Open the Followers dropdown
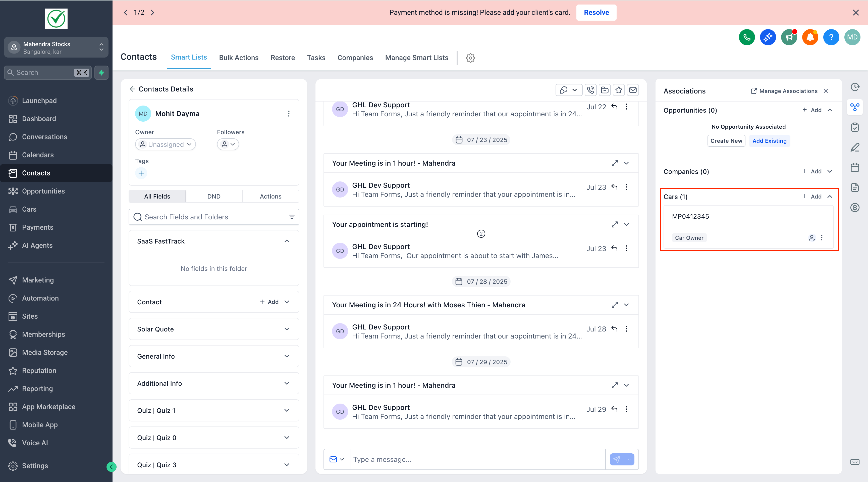The width and height of the screenshot is (868, 482). click(228, 144)
